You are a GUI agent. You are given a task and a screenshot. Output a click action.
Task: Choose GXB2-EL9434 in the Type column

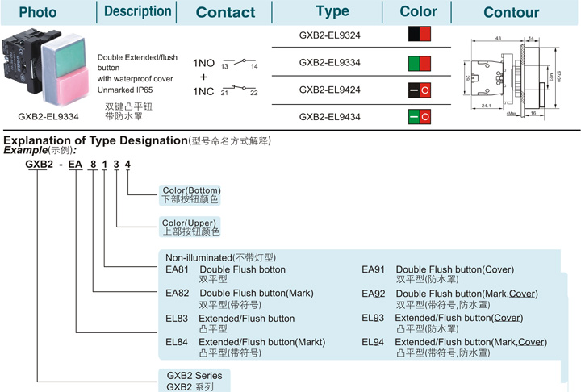pyautogui.click(x=329, y=117)
